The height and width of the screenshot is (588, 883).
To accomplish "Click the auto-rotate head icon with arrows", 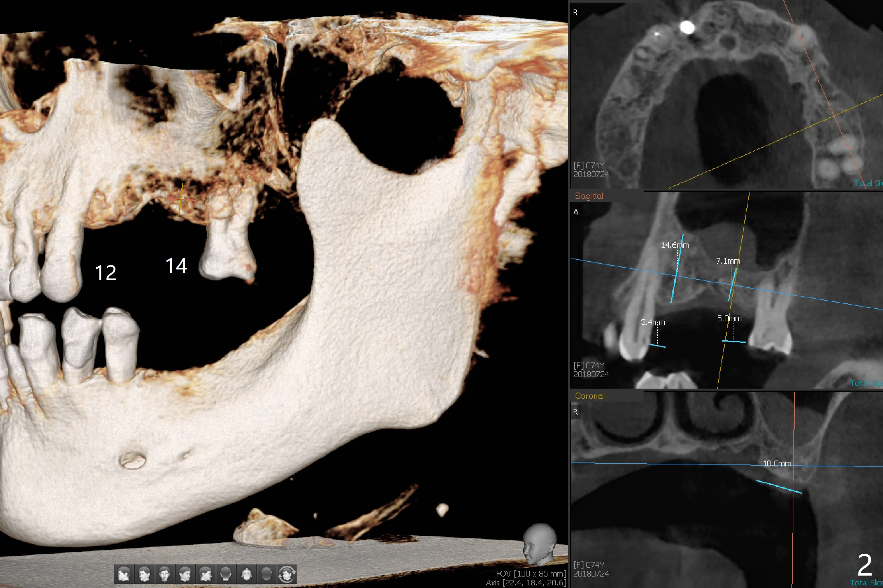I will (x=287, y=574).
